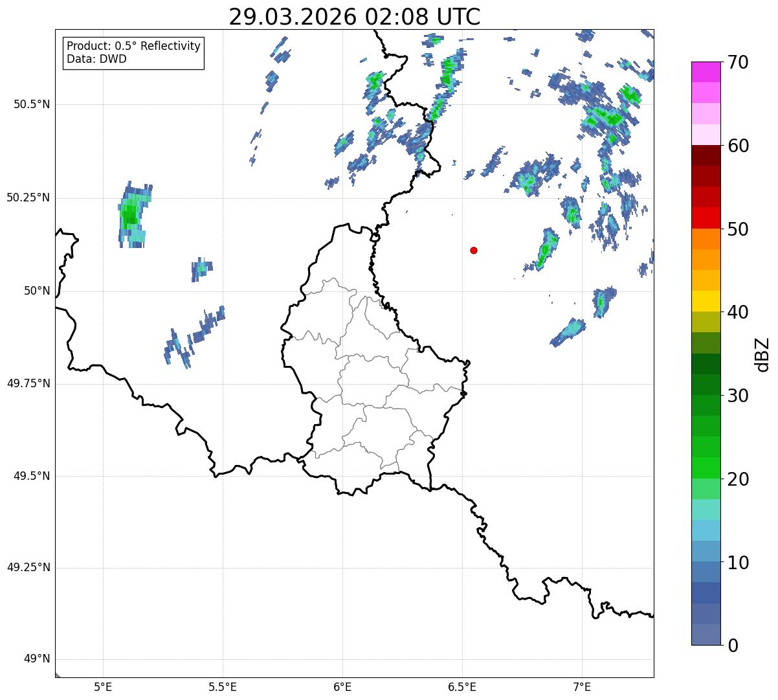
Task: Click the 30 dBZ colorbar label
Action: click(x=738, y=396)
